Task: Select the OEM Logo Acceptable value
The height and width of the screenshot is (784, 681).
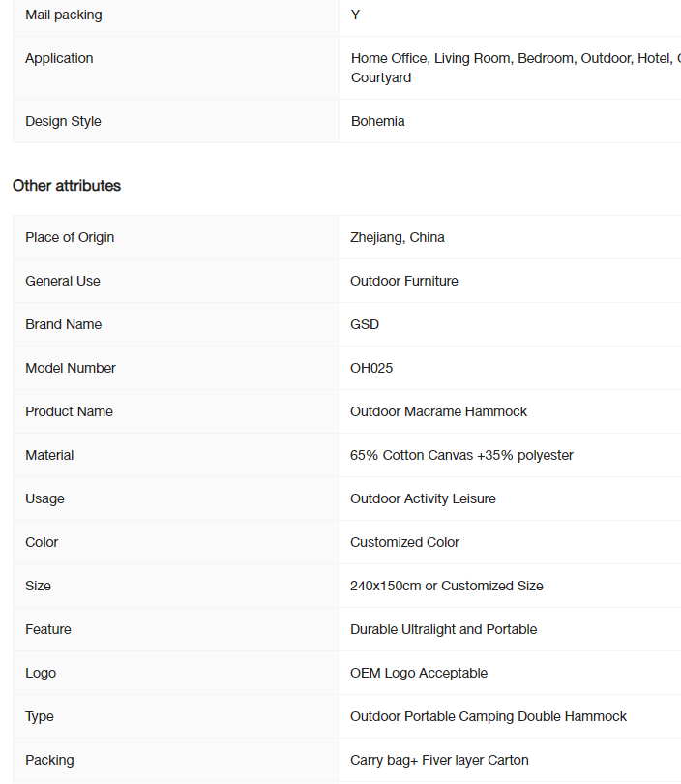Action: [x=419, y=673]
